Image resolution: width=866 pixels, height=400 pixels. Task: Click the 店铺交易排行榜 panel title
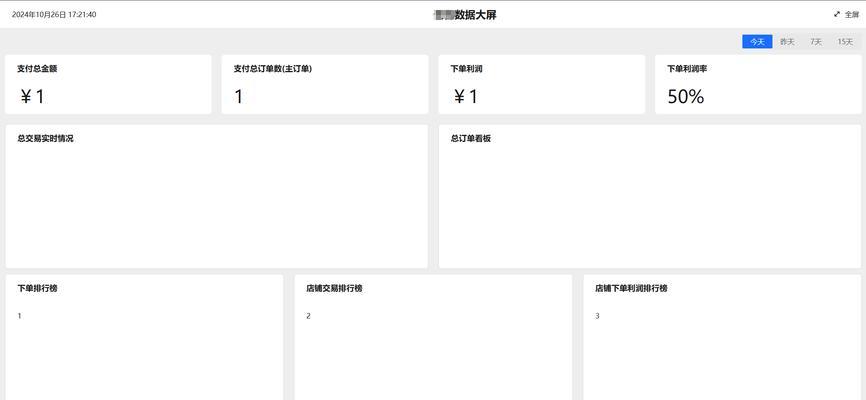334,288
